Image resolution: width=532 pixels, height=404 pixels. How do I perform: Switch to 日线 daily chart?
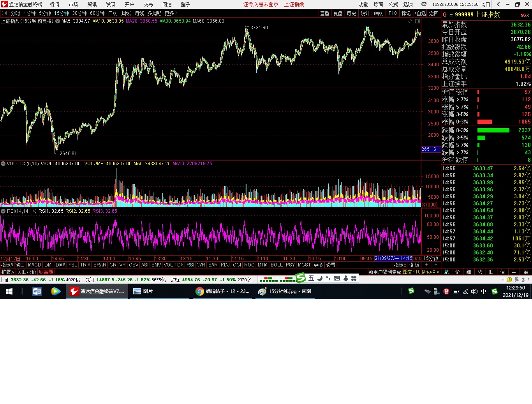pos(113,13)
